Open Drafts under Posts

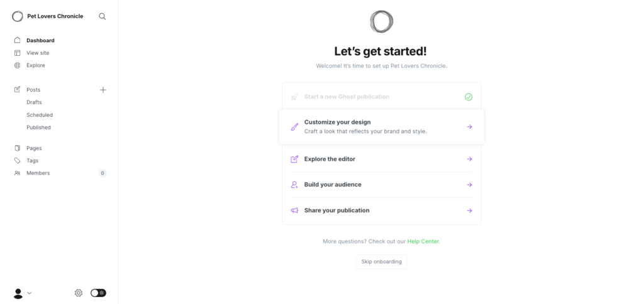34,102
